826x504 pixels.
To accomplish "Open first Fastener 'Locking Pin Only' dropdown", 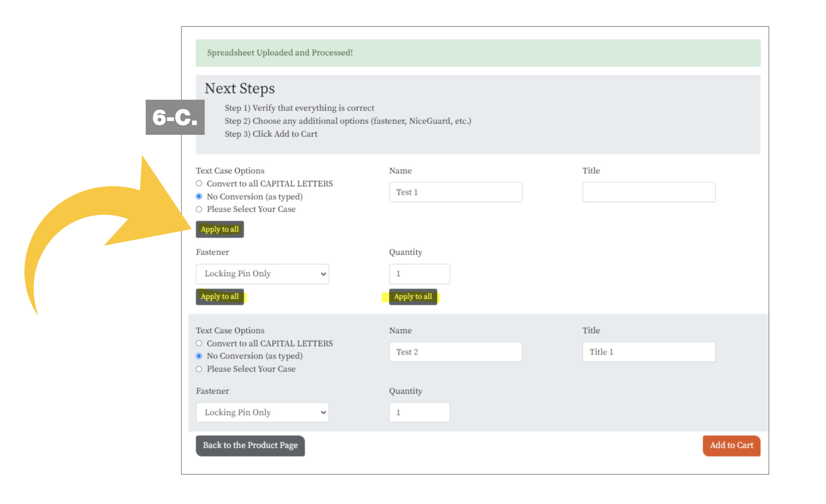I will (x=262, y=274).
